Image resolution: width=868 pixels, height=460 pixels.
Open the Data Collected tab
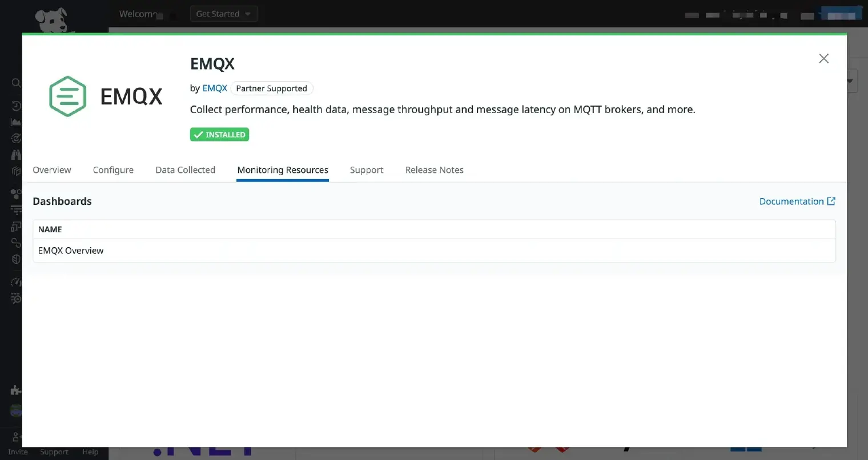(x=185, y=170)
